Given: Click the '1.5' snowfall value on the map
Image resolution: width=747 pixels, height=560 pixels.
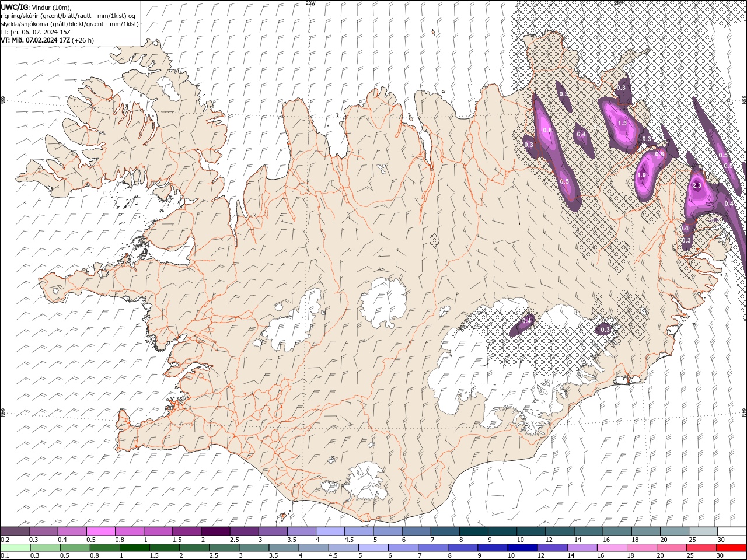Looking at the screenshot, I should tap(622, 123).
